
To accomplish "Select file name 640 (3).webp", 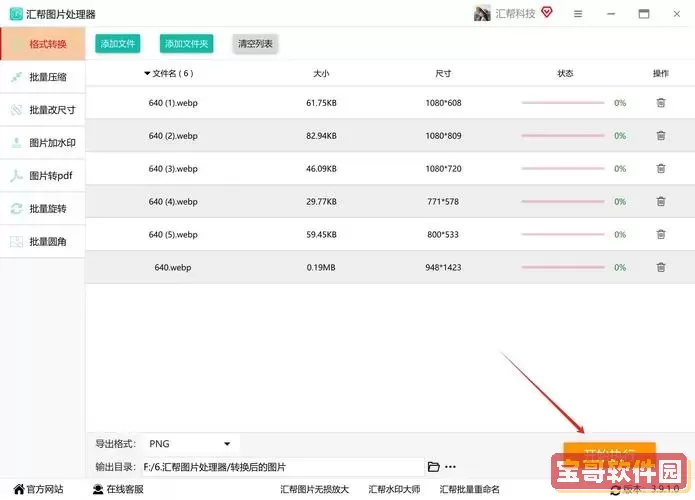I will pyautogui.click(x=173, y=168).
